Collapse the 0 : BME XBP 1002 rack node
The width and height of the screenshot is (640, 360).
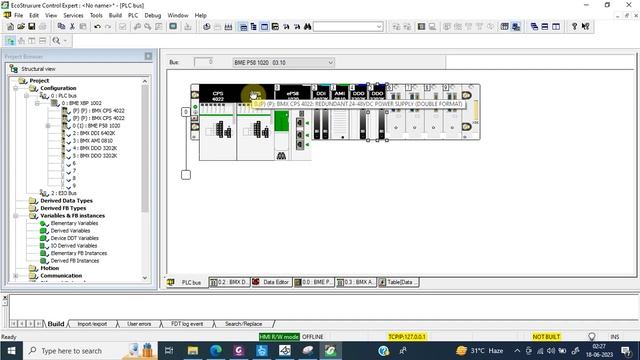click(x=37, y=103)
